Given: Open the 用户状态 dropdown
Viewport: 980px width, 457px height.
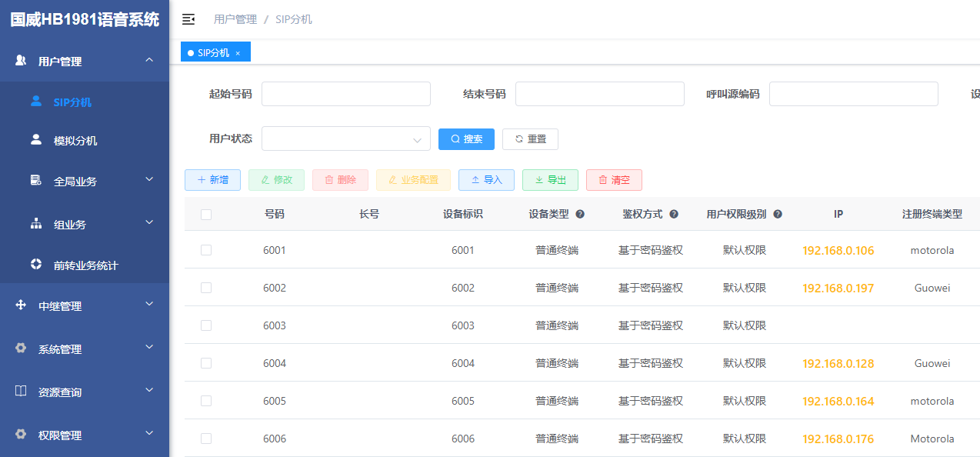Looking at the screenshot, I should 345,139.
